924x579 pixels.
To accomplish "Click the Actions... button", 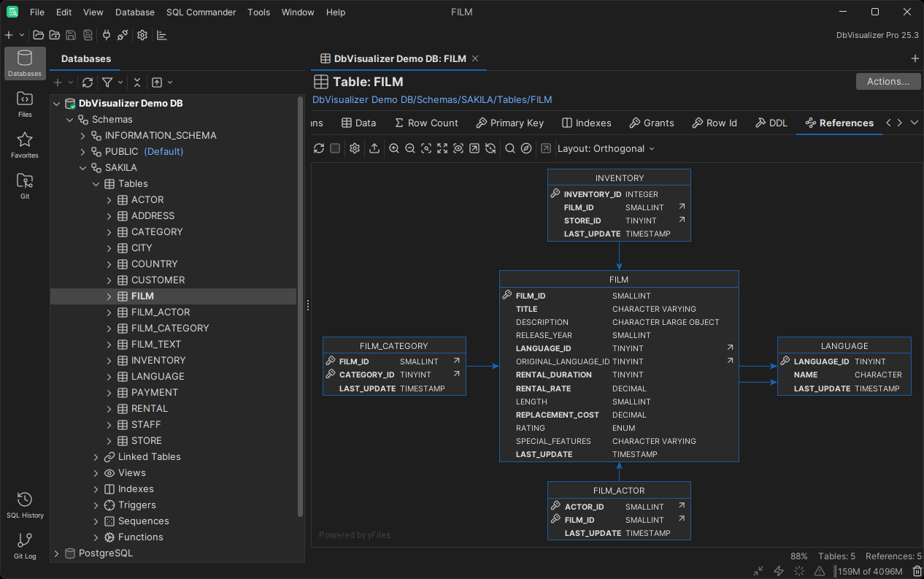I will [888, 81].
